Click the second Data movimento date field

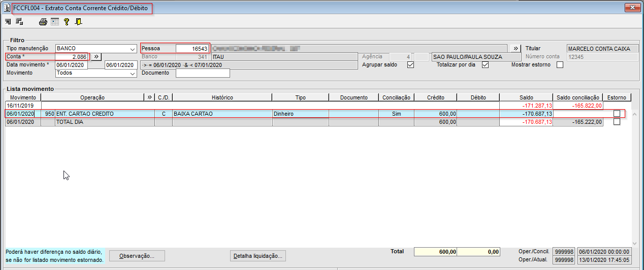(x=121, y=65)
